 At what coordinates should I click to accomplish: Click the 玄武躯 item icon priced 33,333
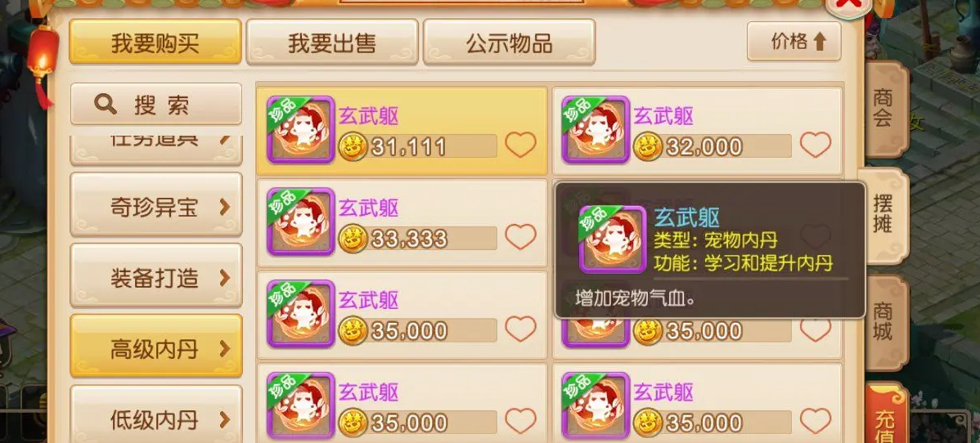click(x=300, y=221)
